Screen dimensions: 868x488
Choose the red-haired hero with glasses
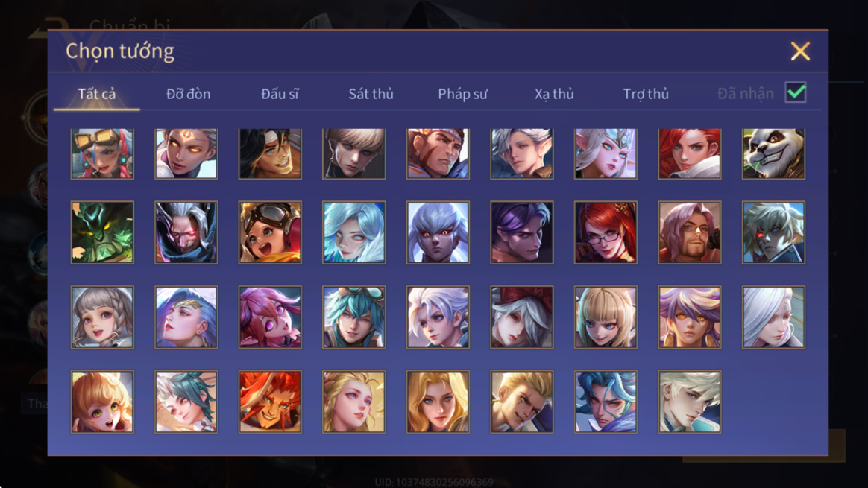coord(606,232)
